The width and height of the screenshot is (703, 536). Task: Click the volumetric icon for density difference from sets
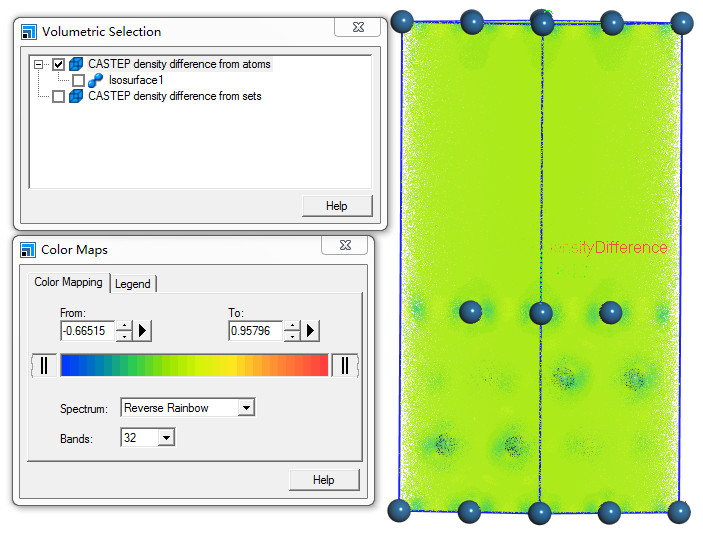(x=77, y=96)
